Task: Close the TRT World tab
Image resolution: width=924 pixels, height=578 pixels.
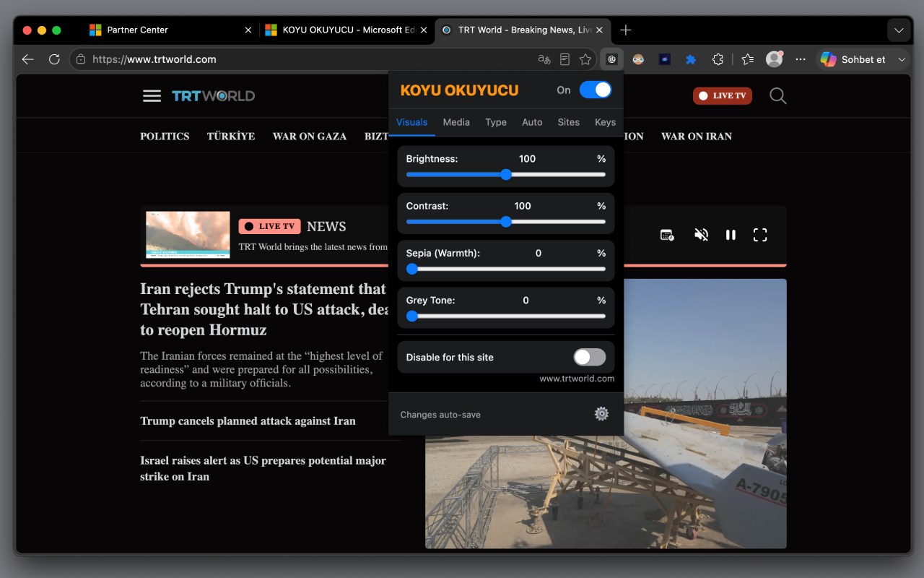Action: (600, 30)
